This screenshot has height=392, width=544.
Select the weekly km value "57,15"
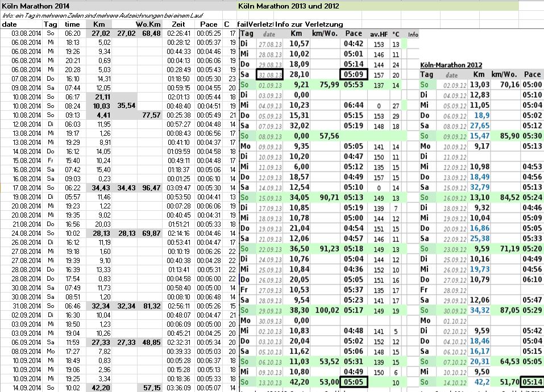152,387
